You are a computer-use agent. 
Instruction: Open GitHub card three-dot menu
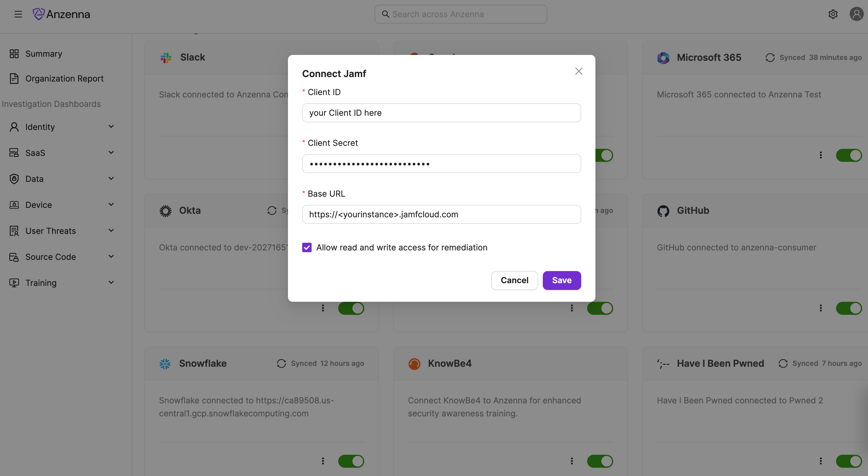pyautogui.click(x=820, y=308)
